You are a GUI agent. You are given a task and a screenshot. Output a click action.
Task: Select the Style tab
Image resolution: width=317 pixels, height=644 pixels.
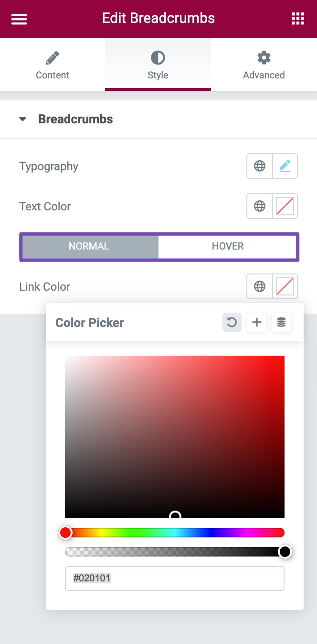[x=158, y=65]
